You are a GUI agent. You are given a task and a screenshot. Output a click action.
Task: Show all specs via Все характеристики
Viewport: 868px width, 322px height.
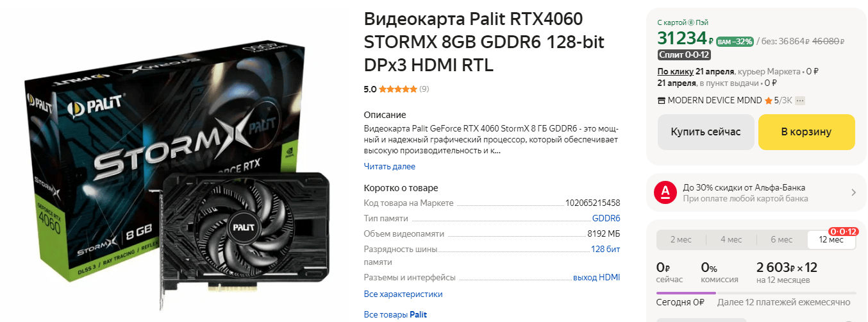coord(403,294)
